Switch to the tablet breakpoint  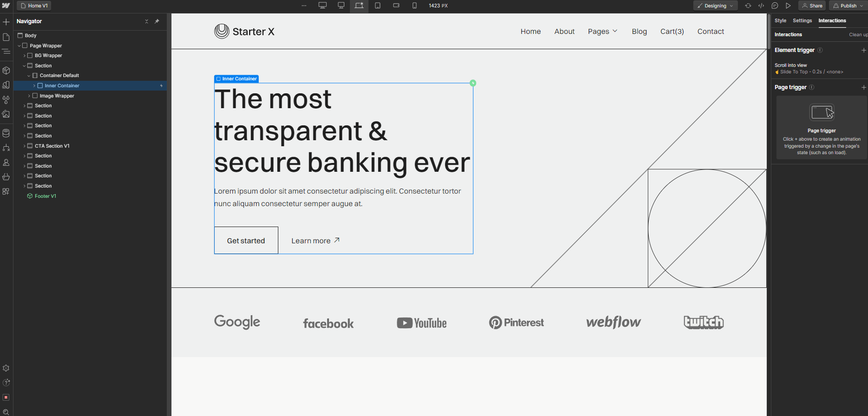(378, 6)
